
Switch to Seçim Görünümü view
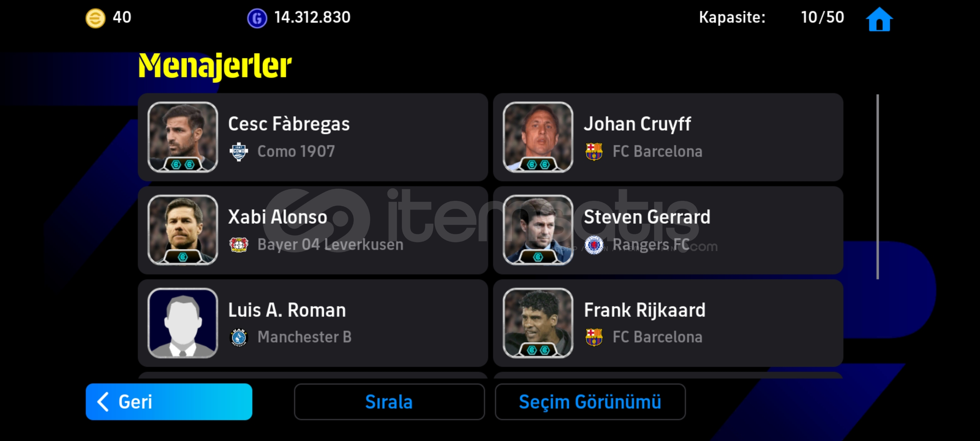(590, 402)
